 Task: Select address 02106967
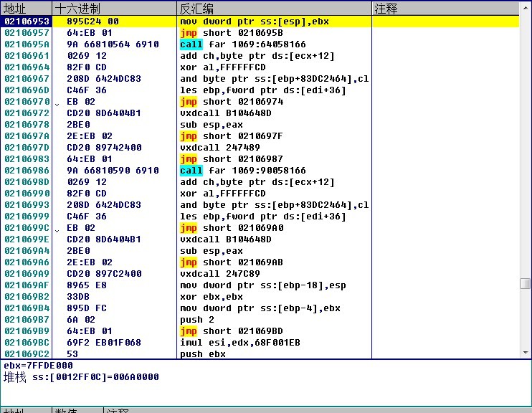(27, 79)
